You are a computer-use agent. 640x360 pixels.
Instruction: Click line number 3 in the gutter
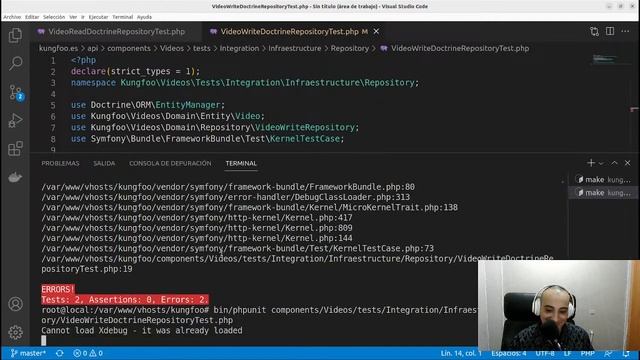click(x=53, y=83)
